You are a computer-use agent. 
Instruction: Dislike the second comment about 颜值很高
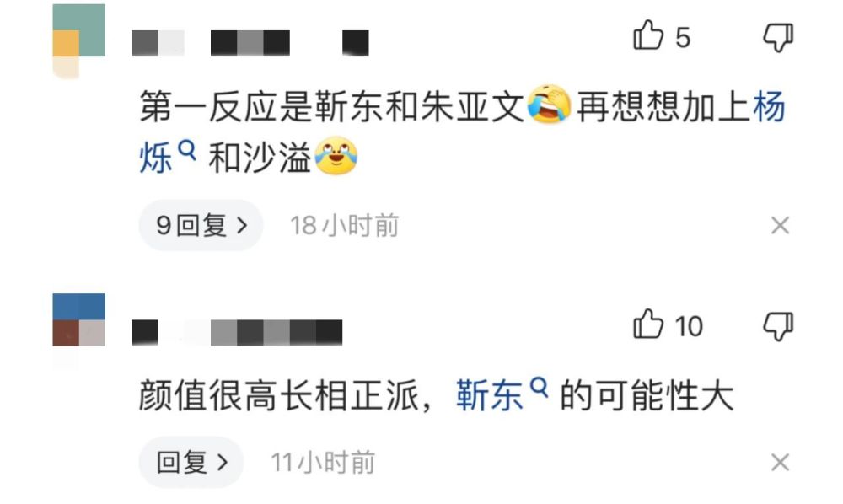(x=778, y=325)
